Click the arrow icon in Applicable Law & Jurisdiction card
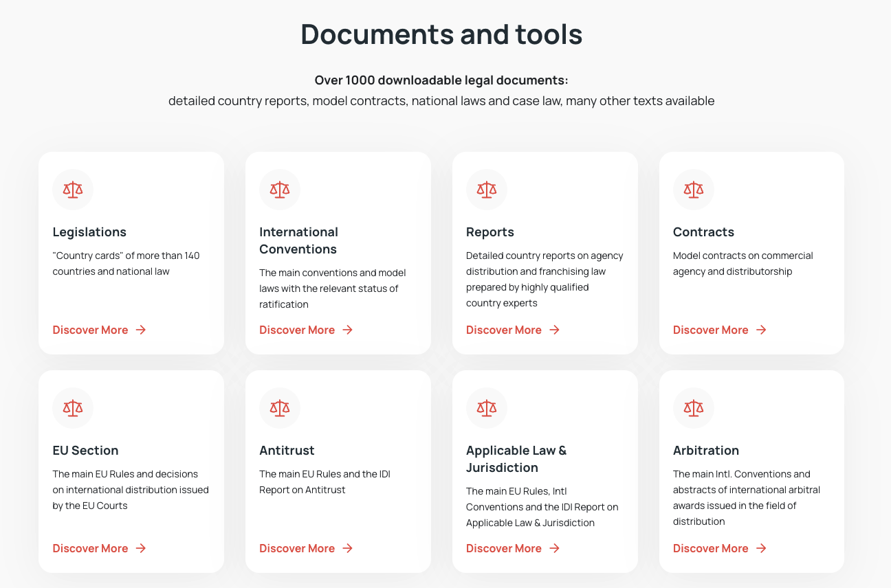Viewport: 891px width, 588px height. tap(555, 548)
